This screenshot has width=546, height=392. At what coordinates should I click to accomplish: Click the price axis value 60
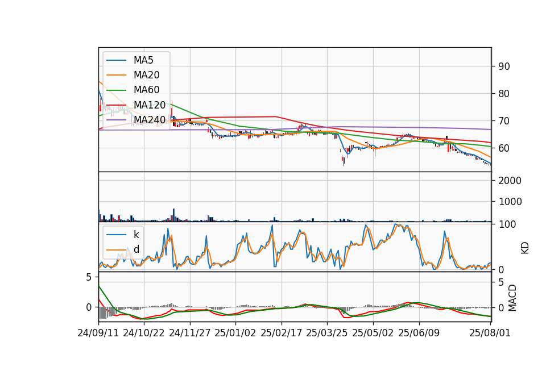504,148
